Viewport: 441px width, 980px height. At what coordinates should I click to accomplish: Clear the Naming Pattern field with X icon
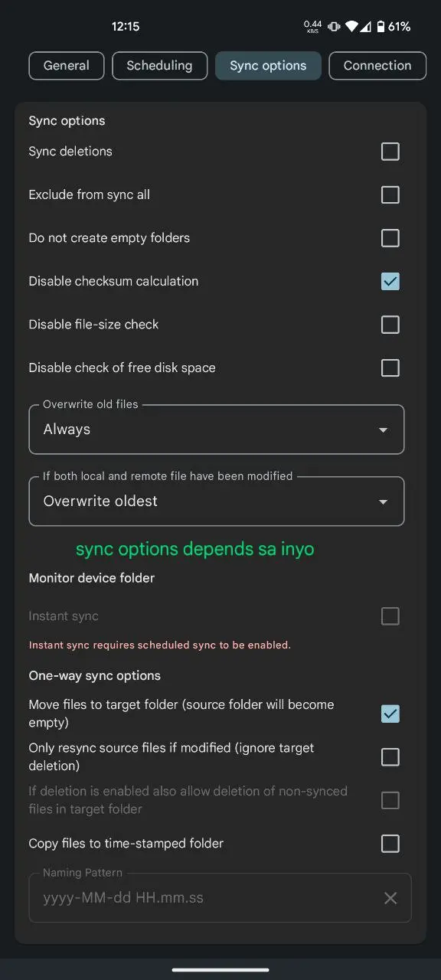point(390,898)
